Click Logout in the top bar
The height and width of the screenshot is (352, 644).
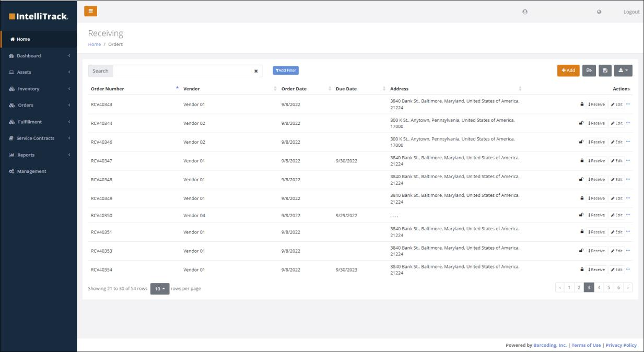click(631, 12)
